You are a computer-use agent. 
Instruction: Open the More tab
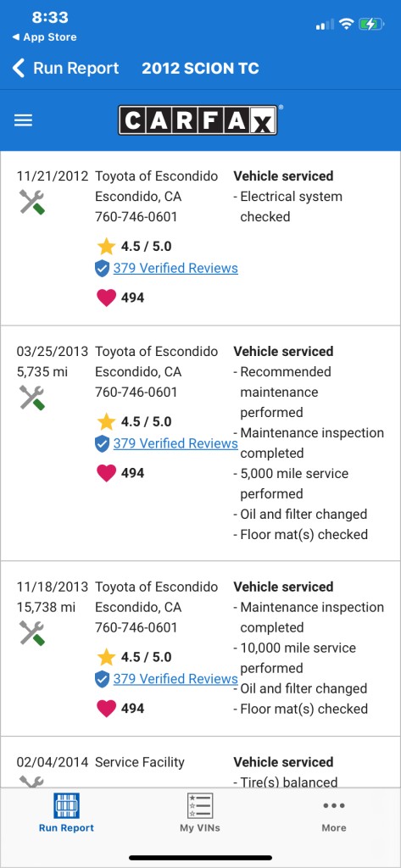click(x=334, y=813)
